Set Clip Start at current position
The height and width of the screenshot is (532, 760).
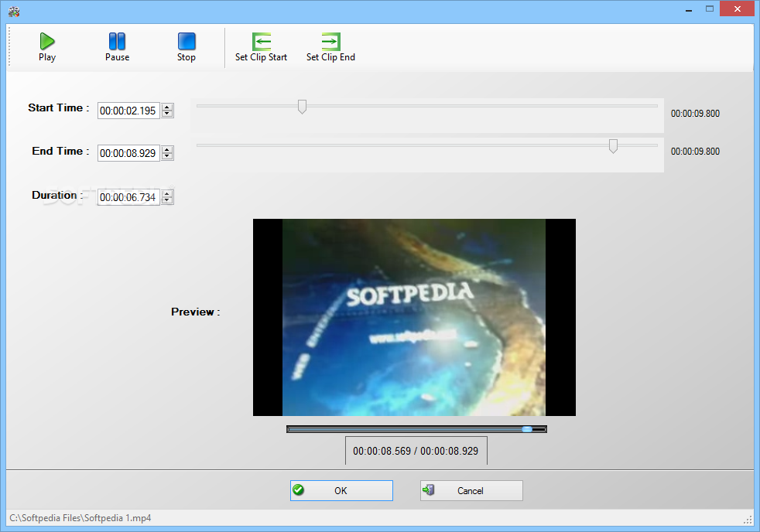262,47
